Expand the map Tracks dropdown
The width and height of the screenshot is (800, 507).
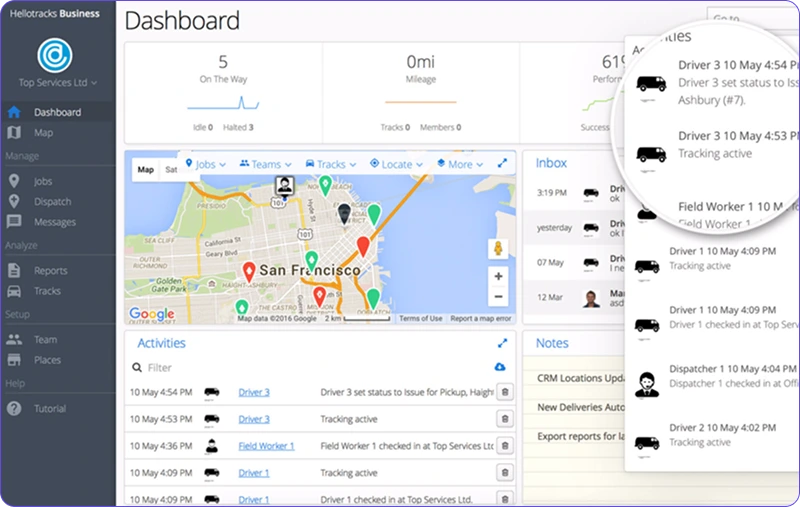pos(331,164)
